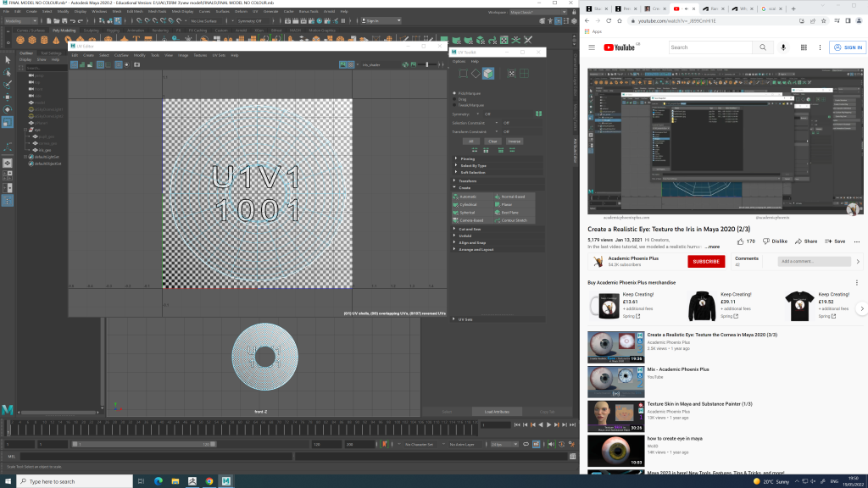Click the Chrome icon in the Windows taskbar
Screen dimensions: 868x488
[x=209, y=481]
